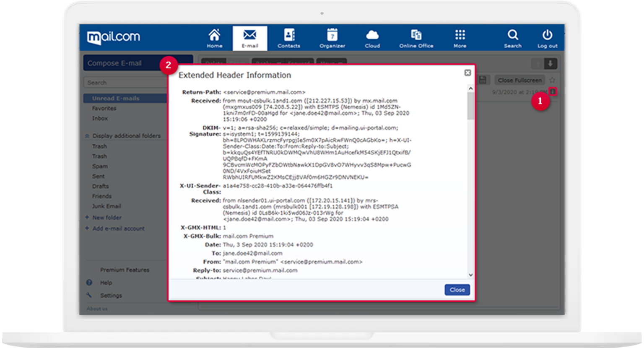Collapse Display additional folders
644x348 pixels.
[123, 136]
